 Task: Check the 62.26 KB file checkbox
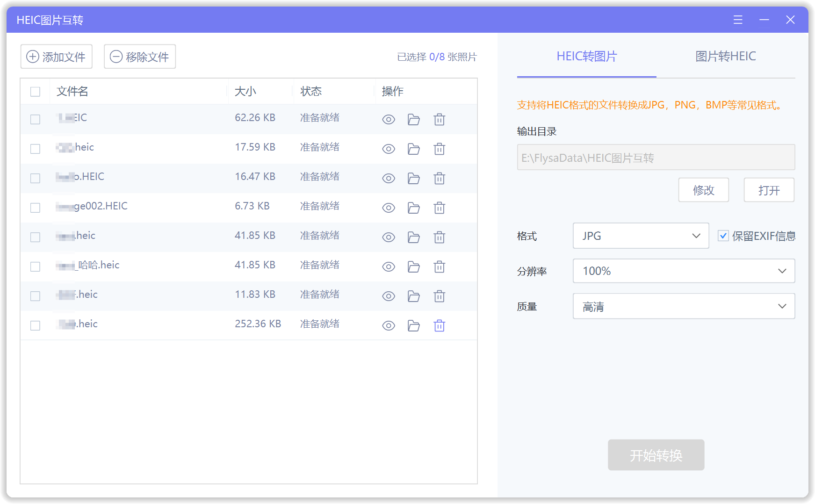tap(35, 120)
